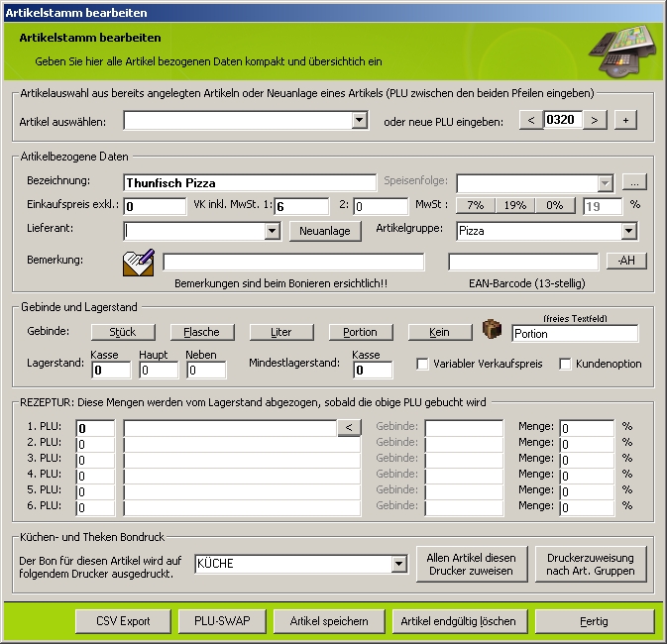Click the PLU number field 0320
The width and height of the screenshot is (667, 644).
(x=563, y=120)
